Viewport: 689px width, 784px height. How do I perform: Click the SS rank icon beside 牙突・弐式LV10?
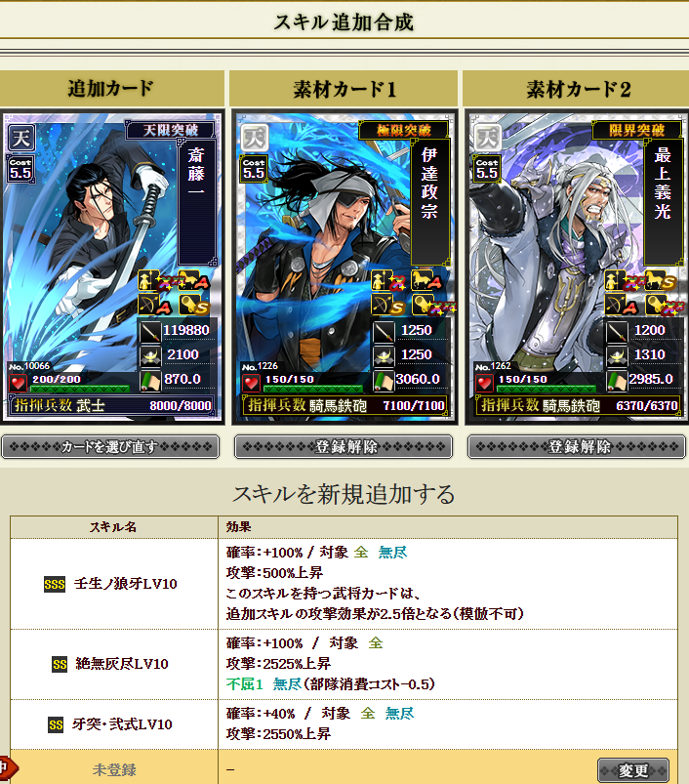coord(56,724)
